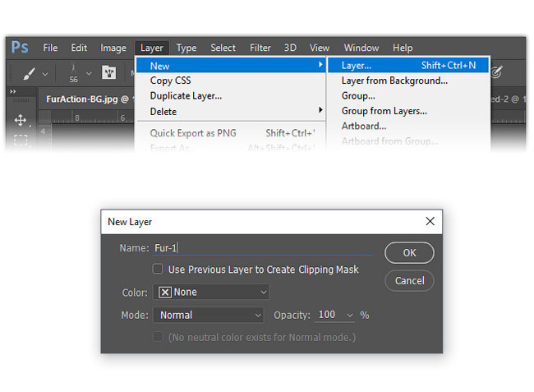This screenshot has width=534, height=392.
Task: Choose New in the Layer menu
Action: point(231,66)
